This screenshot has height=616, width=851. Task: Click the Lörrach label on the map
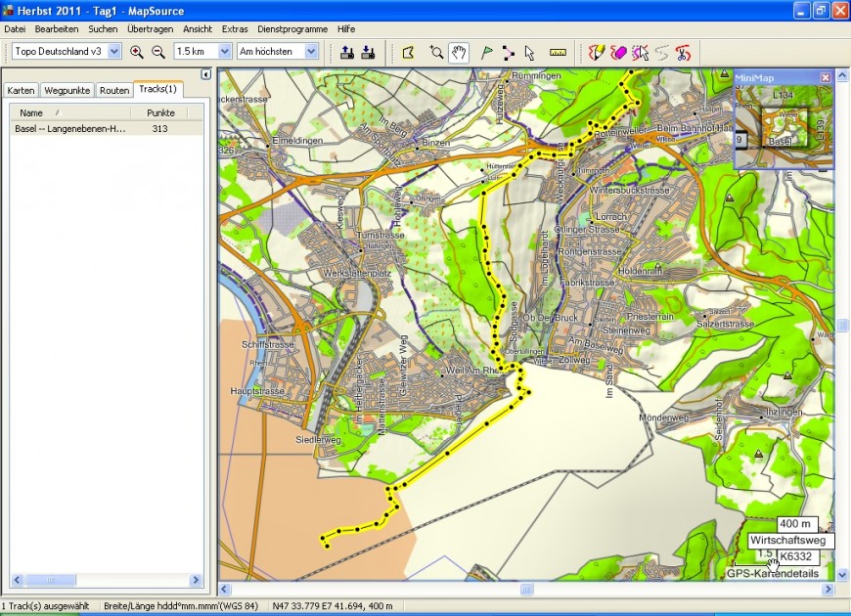(611, 216)
